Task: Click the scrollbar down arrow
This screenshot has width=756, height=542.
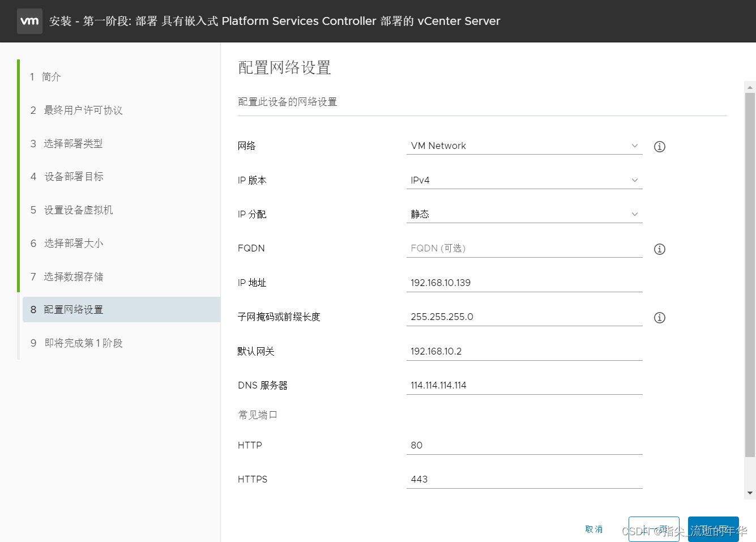Action: (x=750, y=493)
